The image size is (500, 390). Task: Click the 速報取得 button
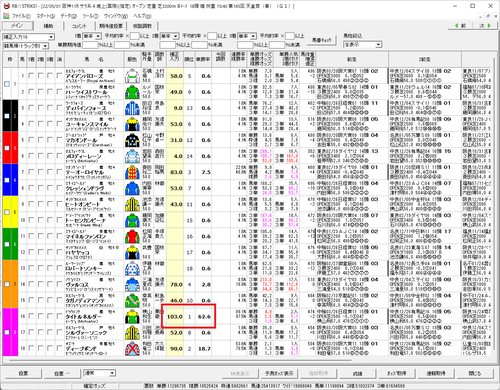point(436,373)
